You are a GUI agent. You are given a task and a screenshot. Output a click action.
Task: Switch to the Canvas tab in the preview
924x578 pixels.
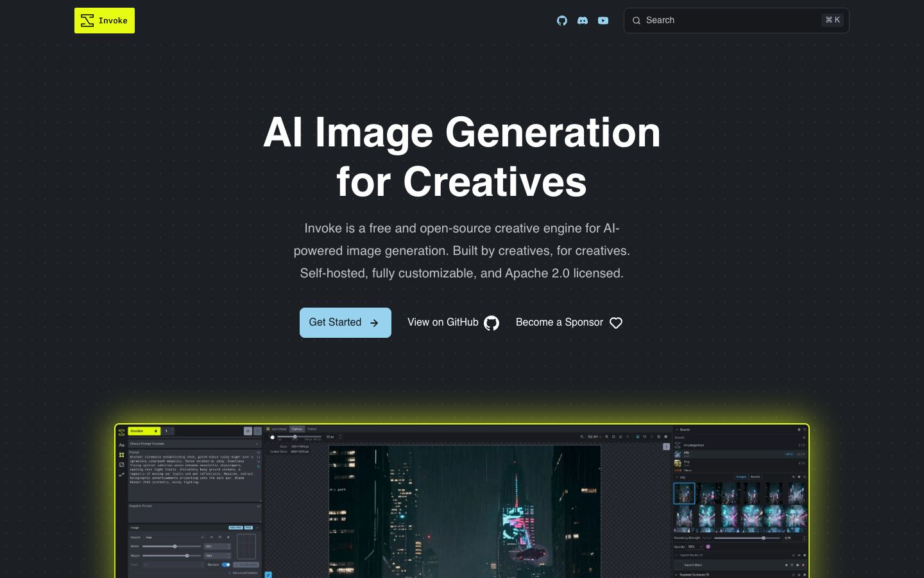[297, 429]
